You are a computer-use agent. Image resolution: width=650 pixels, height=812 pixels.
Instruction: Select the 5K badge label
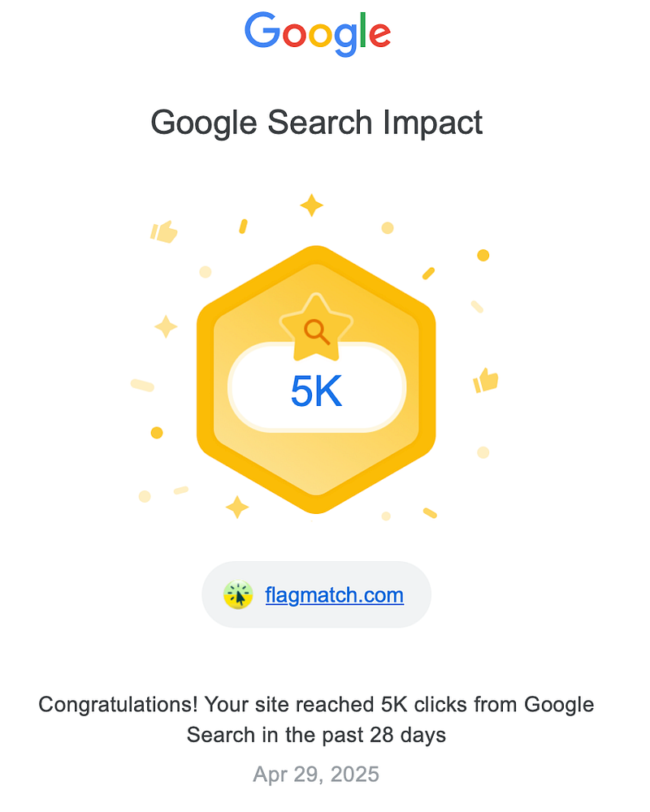[x=316, y=391]
